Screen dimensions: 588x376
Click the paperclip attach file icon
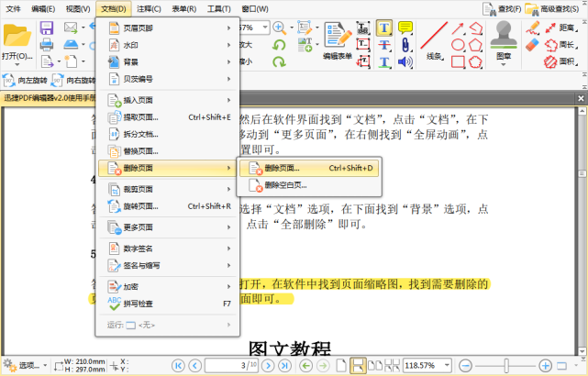405,45
